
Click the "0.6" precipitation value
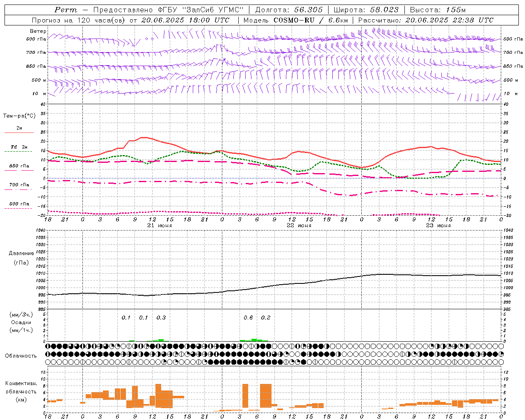coord(248,317)
